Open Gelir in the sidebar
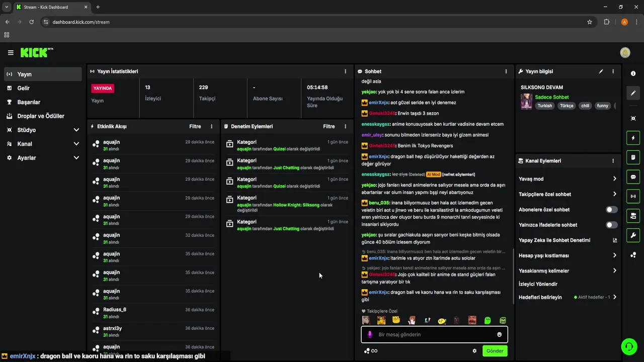Screen dimensions: 644x362 point(42,88)
